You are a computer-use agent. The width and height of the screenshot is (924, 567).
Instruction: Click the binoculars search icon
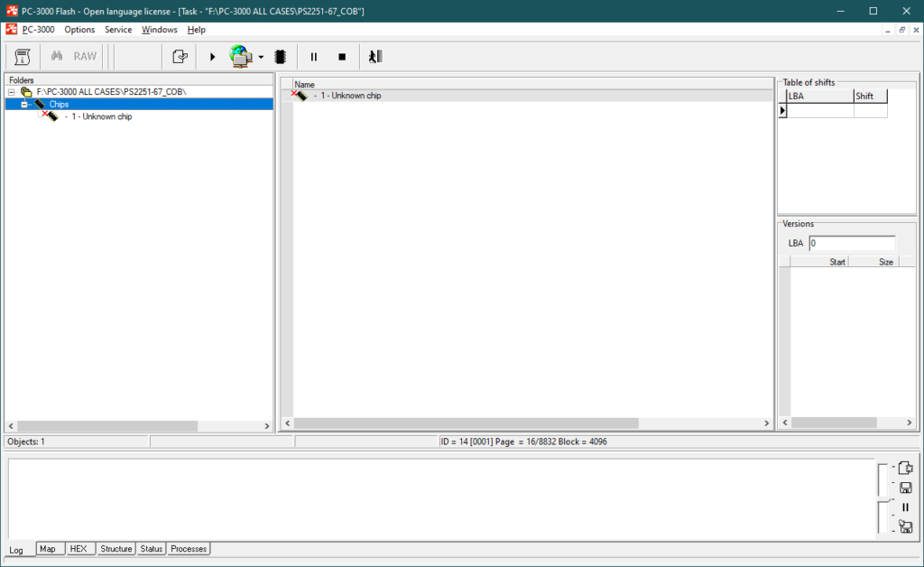tap(57, 56)
